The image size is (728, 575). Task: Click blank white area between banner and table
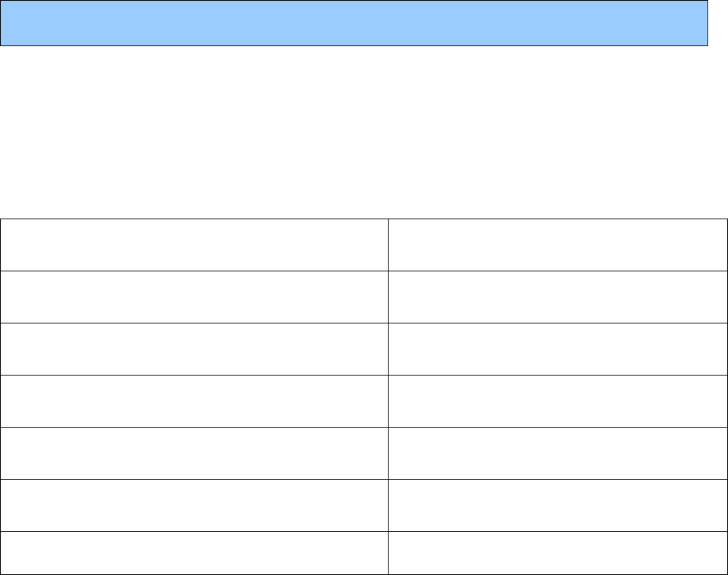tap(354, 132)
